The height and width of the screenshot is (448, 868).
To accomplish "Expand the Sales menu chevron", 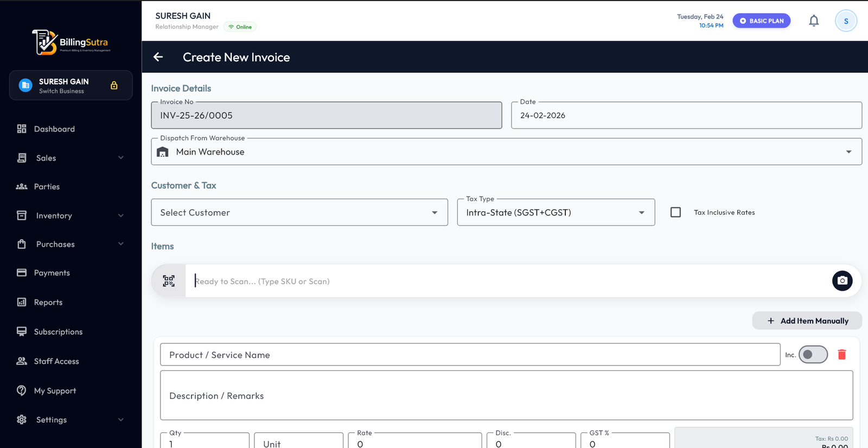I will click(120, 158).
